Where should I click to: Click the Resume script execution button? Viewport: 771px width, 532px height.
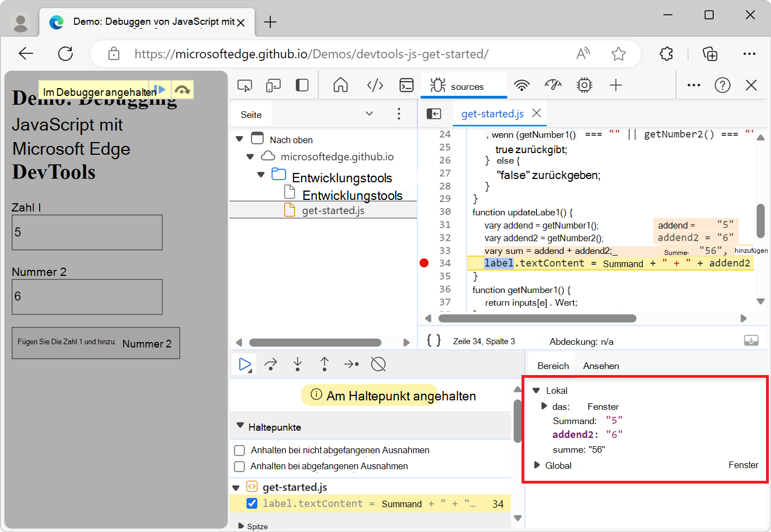245,364
